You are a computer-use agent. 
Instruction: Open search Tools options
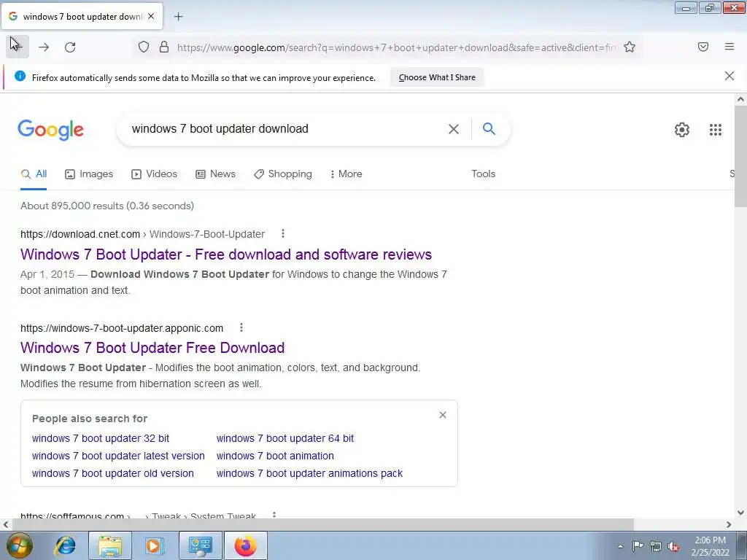(x=483, y=174)
